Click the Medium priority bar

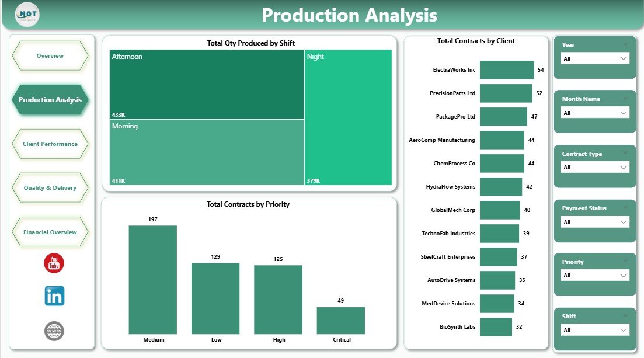pos(154,280)
